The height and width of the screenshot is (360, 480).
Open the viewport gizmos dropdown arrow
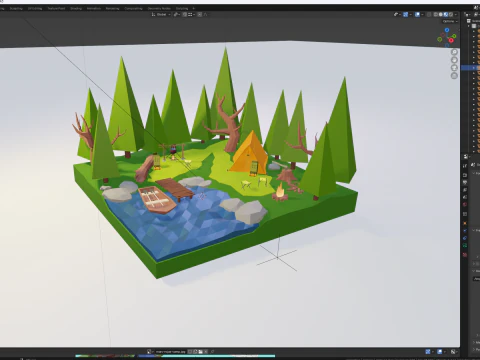click(411, 14)
